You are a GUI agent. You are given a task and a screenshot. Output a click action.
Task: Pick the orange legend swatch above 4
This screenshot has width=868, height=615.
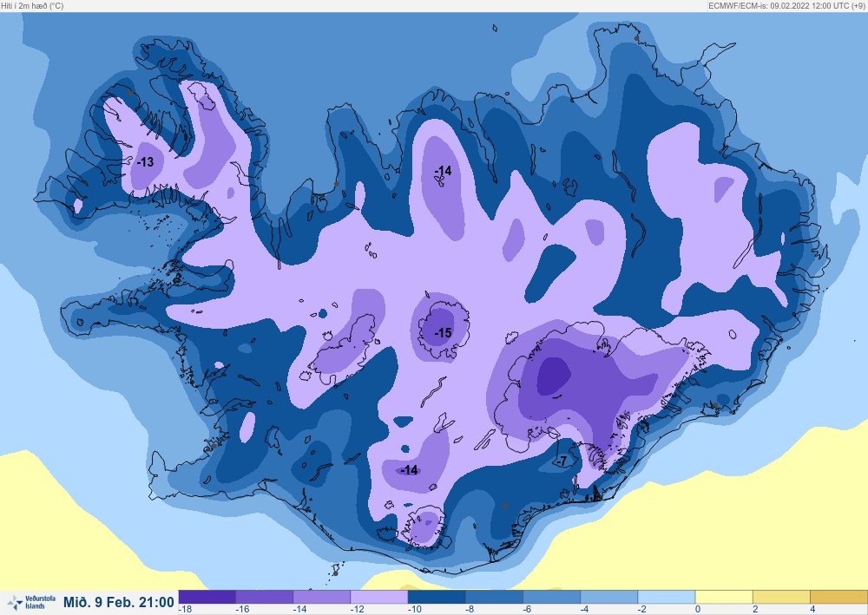[x=839, y=597]
